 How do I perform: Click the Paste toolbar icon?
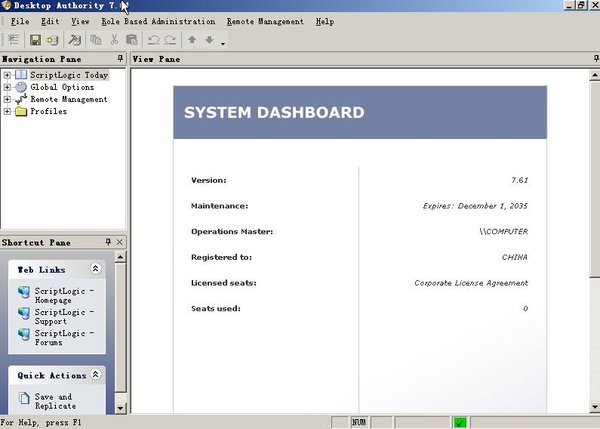click(131, 40)
